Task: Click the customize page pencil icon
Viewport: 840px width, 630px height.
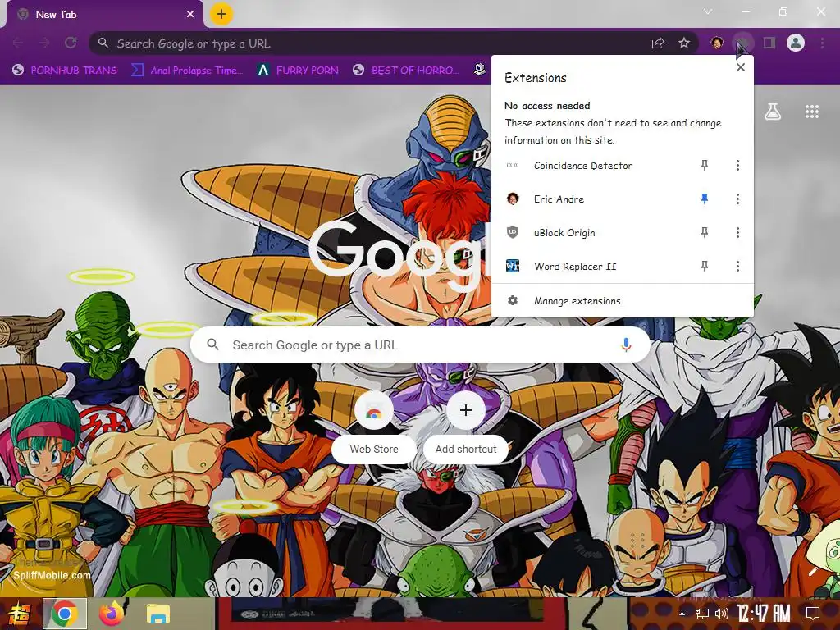Action: pyautogui.click(x=814, y=571)
